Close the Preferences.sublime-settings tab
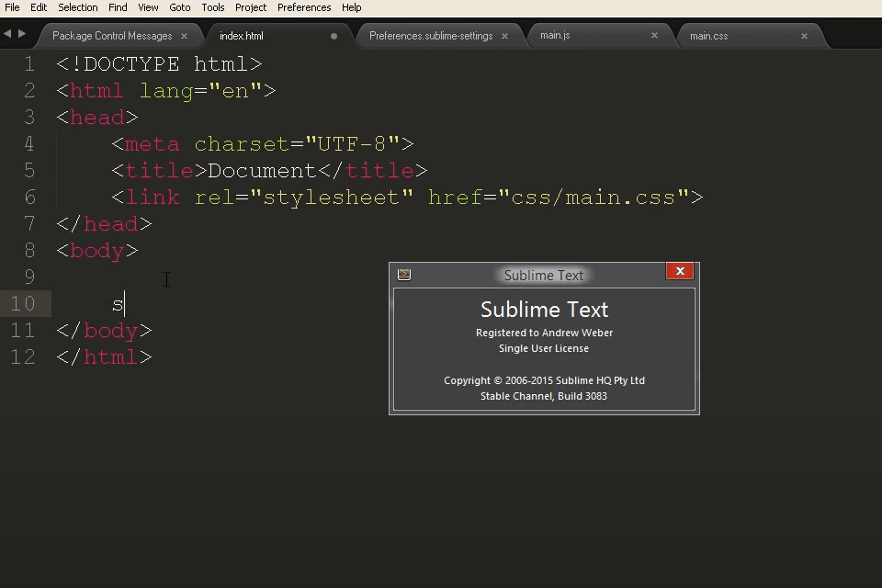Image resolution: width=882 pixels, height=588 pixels. click(504, 36)
